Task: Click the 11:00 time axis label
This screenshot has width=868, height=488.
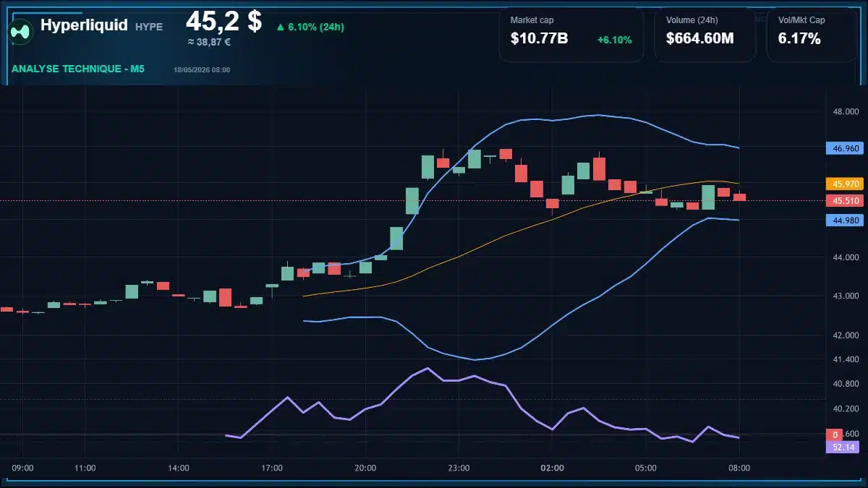Action: pos(85,468)
